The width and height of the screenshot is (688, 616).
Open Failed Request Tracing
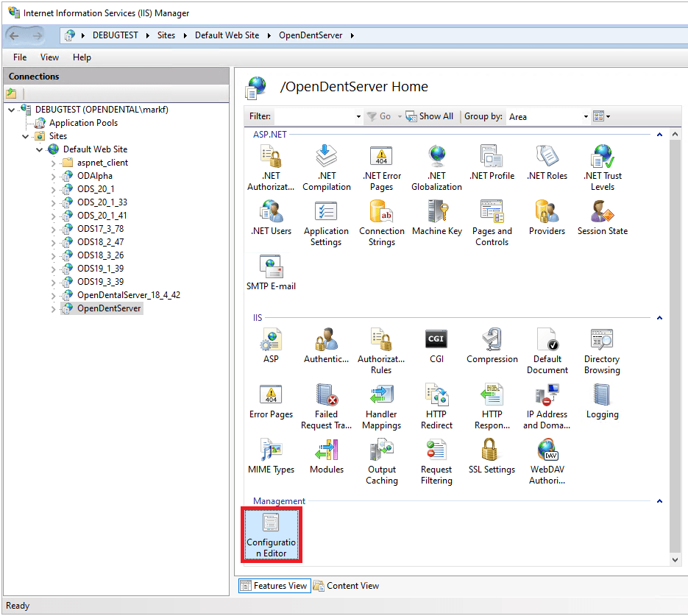pos(326,403)
